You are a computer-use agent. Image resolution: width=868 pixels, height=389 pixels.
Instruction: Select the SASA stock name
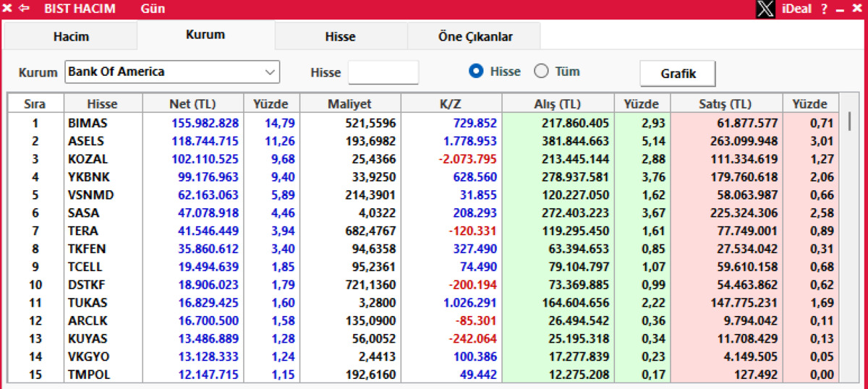point(83,213)
